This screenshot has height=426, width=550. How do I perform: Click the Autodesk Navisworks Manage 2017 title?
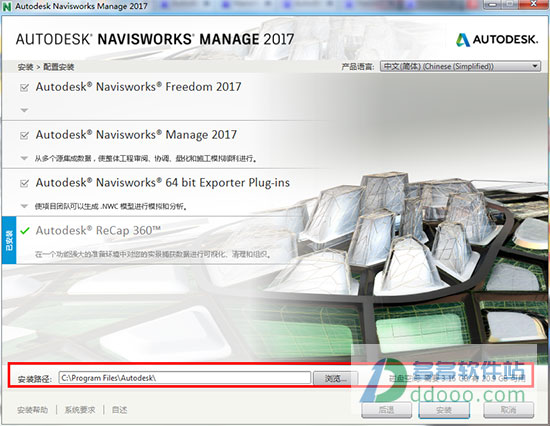coord(136,135)
